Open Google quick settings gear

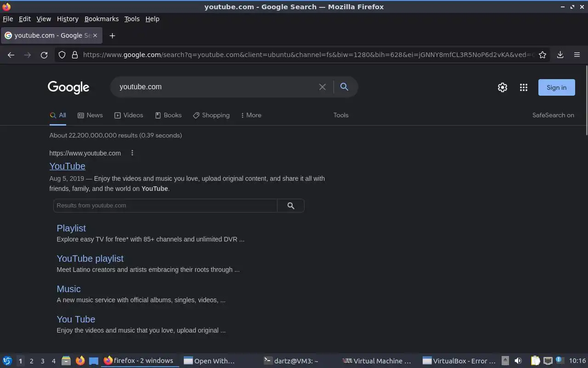tap(503, 87)
